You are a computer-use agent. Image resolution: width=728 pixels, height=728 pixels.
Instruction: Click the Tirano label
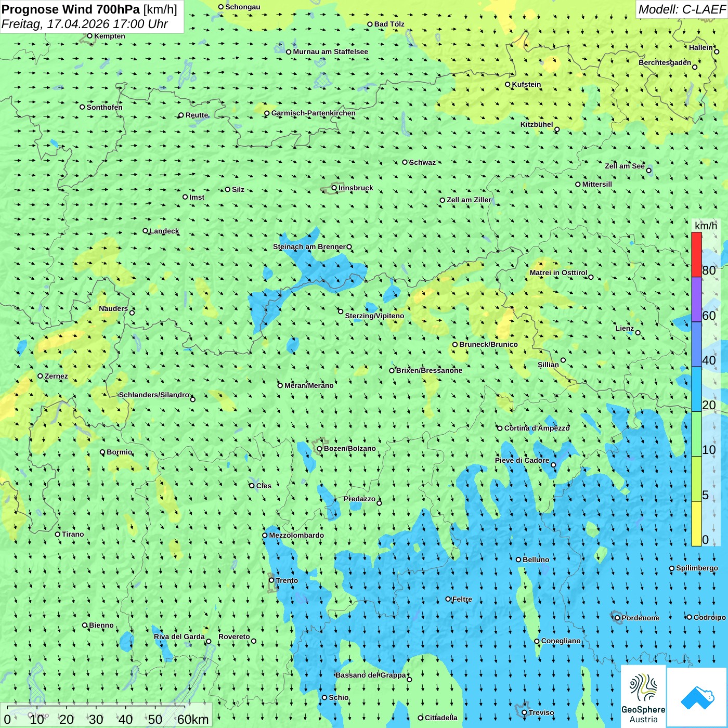click(x=73, y=534)
